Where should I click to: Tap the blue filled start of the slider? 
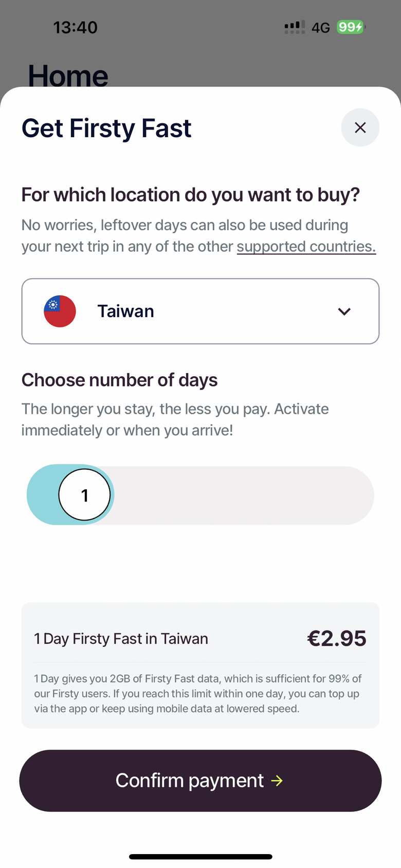[43, 495]
